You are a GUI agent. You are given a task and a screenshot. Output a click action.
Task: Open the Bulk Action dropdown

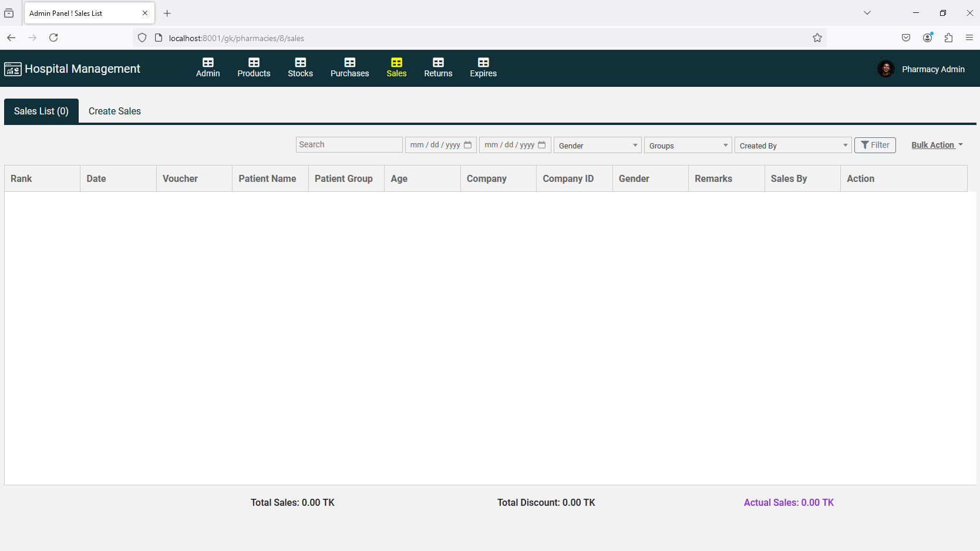click(937, 145)
